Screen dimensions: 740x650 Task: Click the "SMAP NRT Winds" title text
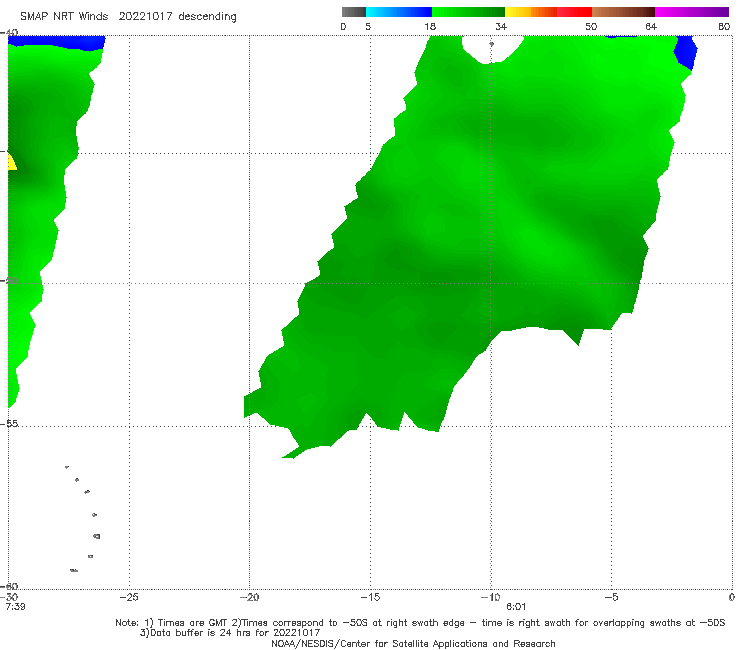(64, 17)
